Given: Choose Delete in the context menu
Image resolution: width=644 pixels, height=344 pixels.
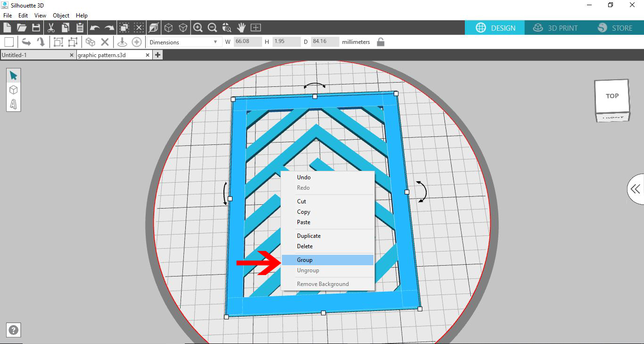Looking at the screenshot, I should coord(328,246).
